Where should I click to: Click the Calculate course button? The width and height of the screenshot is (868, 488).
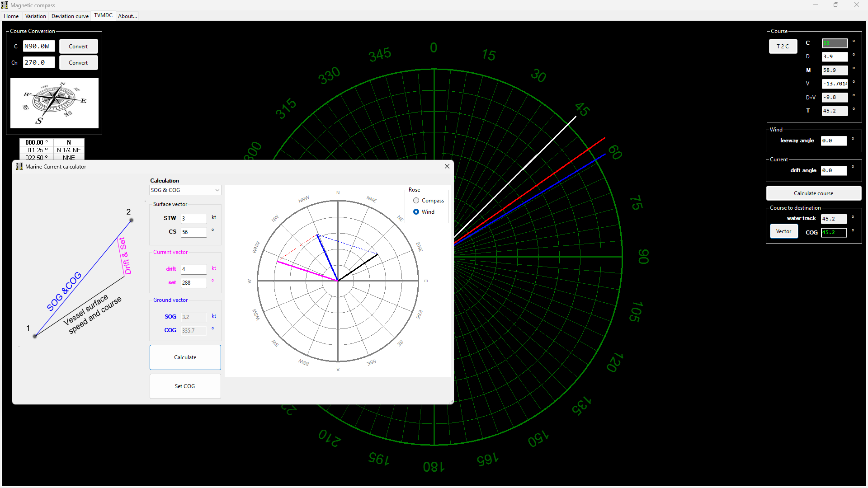point(813,193)
